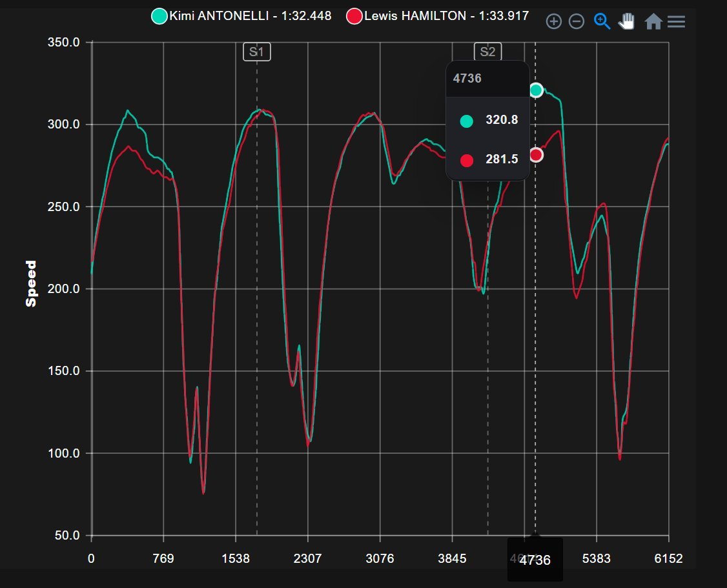Click the 5383 x-axis tick label
The image size is (727, 588).
point(596,558)
